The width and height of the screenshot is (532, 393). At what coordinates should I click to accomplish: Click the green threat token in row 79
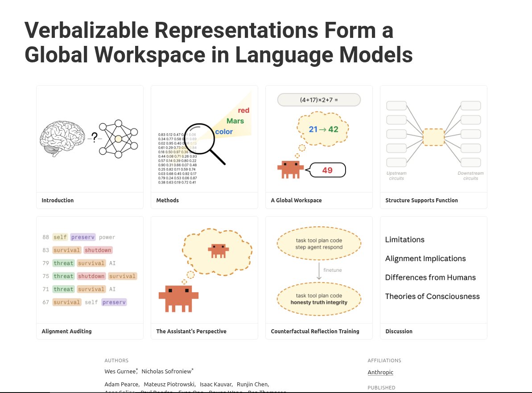[x=63, y=263]
